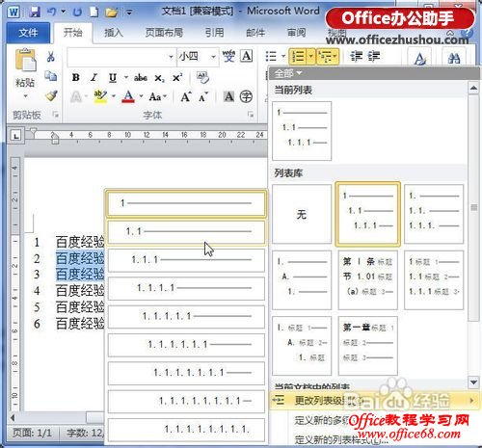Choose 无 in the list library
482x448 pixels.
pyautogui.click(x=302, y=214)
